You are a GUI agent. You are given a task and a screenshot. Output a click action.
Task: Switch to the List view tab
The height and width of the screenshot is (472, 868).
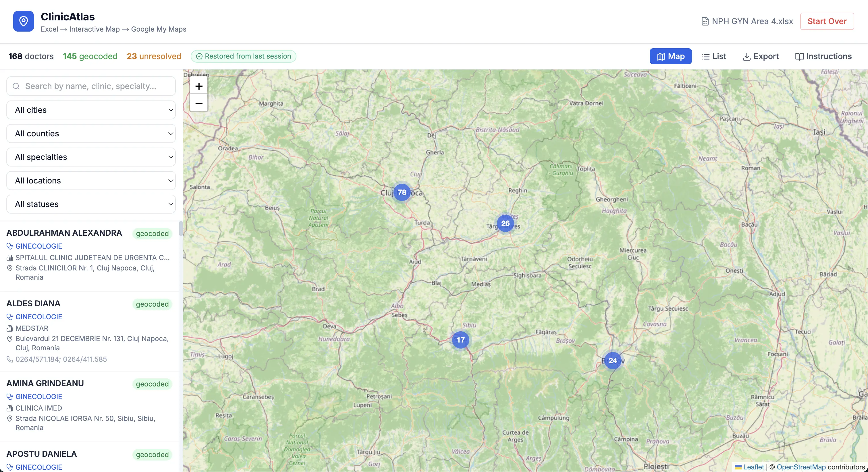point(714,57)
